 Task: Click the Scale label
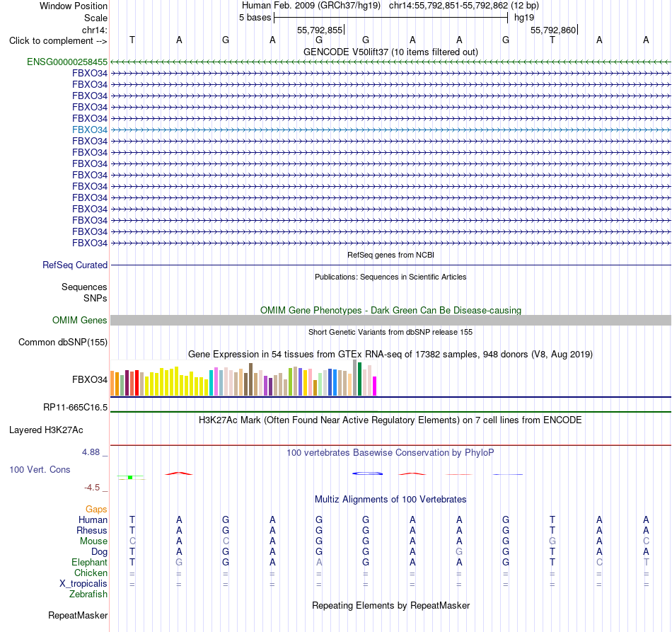[x=95, y=18]
